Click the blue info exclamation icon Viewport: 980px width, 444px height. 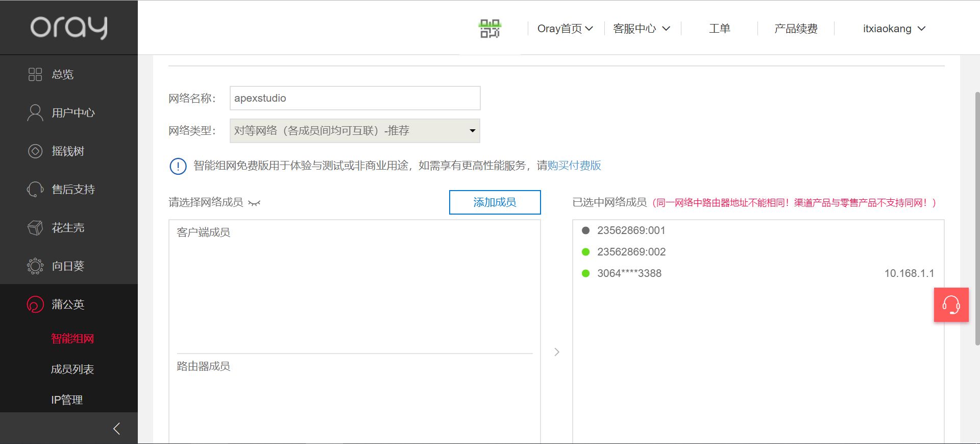coord(178,166)
